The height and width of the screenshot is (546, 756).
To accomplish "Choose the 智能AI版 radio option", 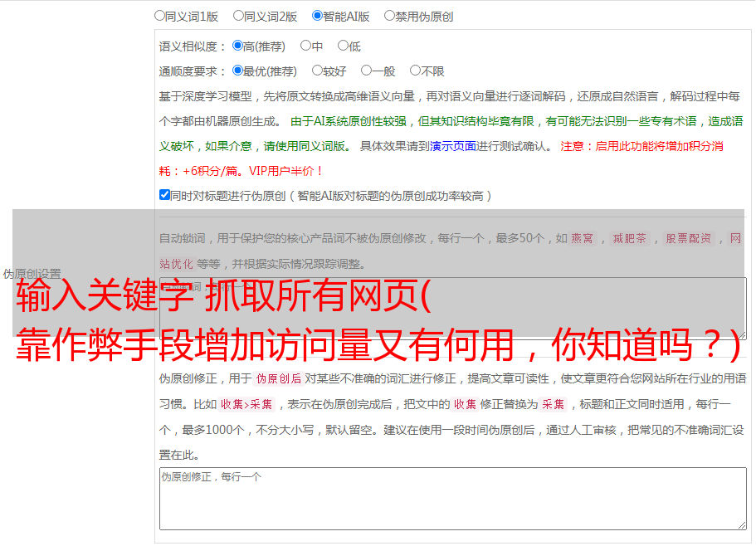I will (x=317, y=16).
